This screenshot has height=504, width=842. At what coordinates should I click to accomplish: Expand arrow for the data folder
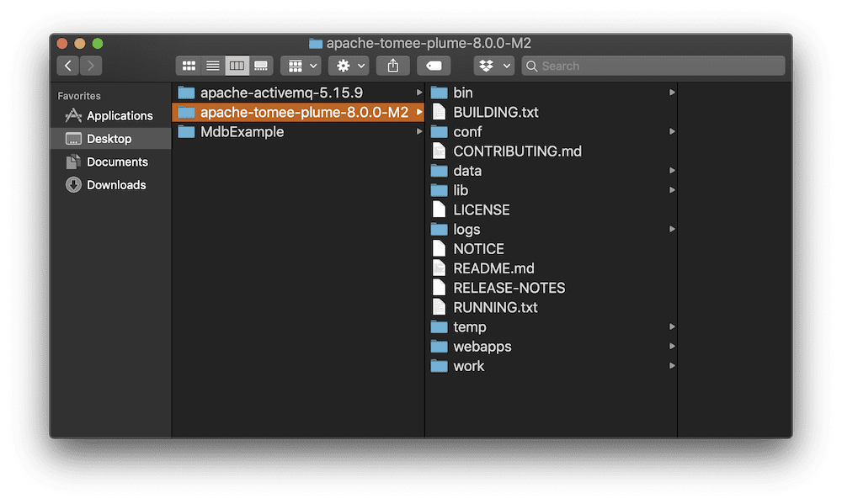coord(672,171)
